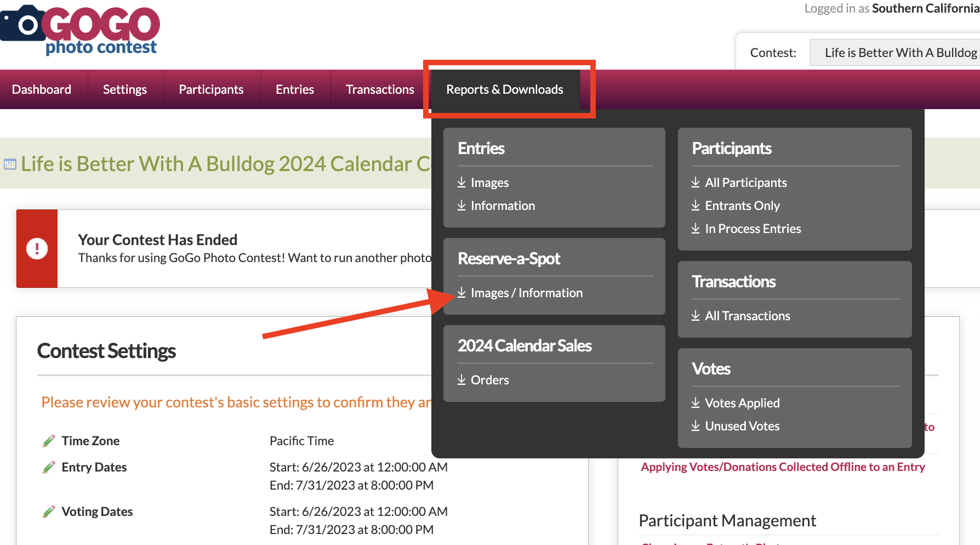This screenshot has width=980, height=545.
Task: Click the Your Contest Has Ended heading
Action: tap(158, 240)
